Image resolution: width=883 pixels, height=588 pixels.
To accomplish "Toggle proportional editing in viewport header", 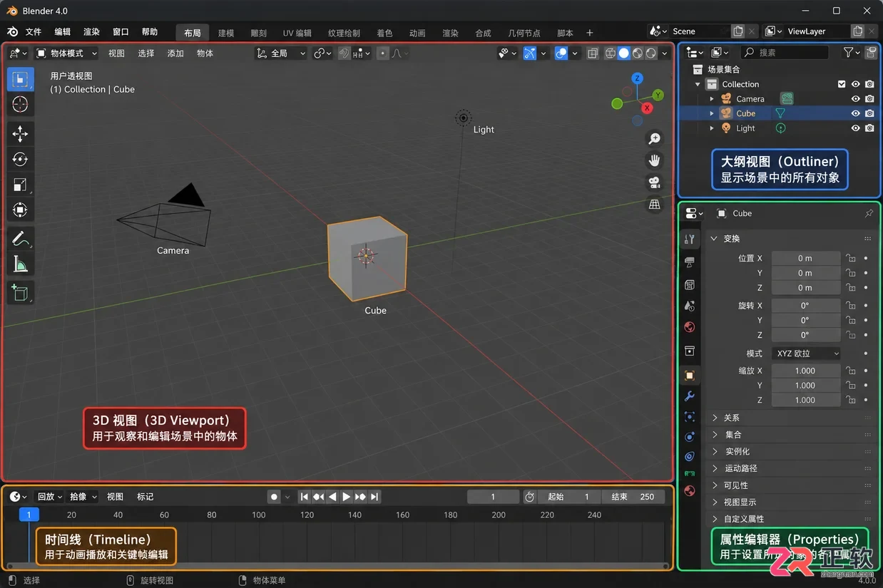I will [383, 53].
